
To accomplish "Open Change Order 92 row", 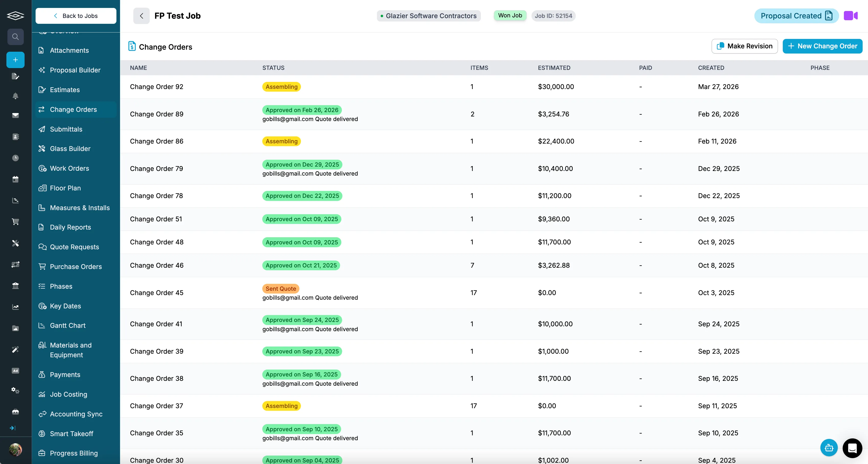I will click(x=494, y=87).
